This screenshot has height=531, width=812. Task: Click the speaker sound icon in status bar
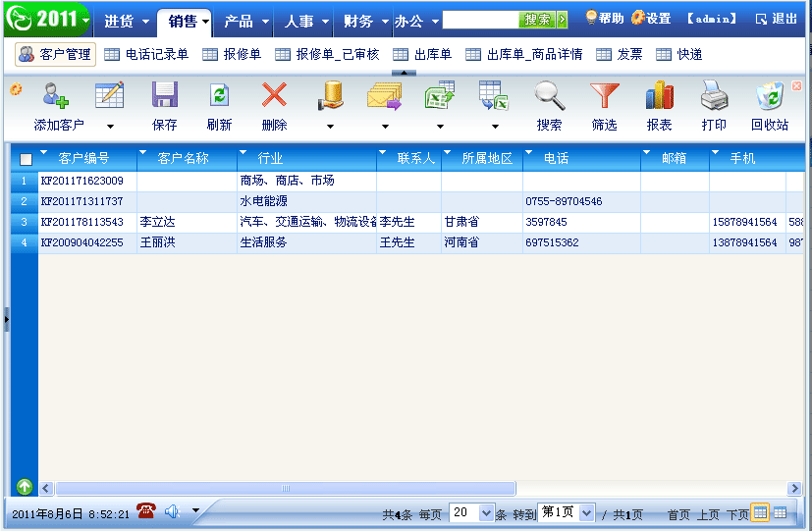(172, 511)
